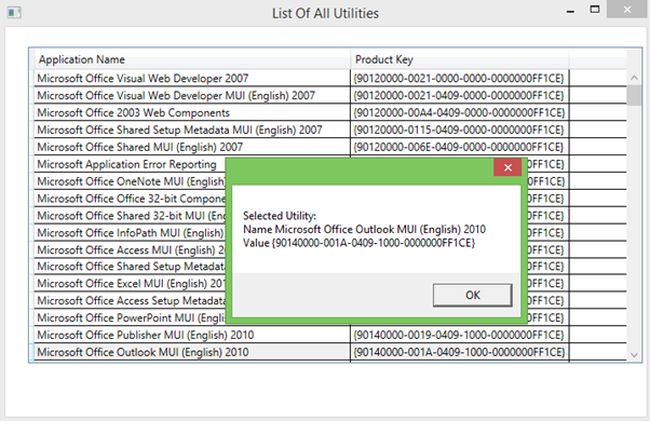Click the Value line in the dialog
650x421 pixels.
(359, 243)
